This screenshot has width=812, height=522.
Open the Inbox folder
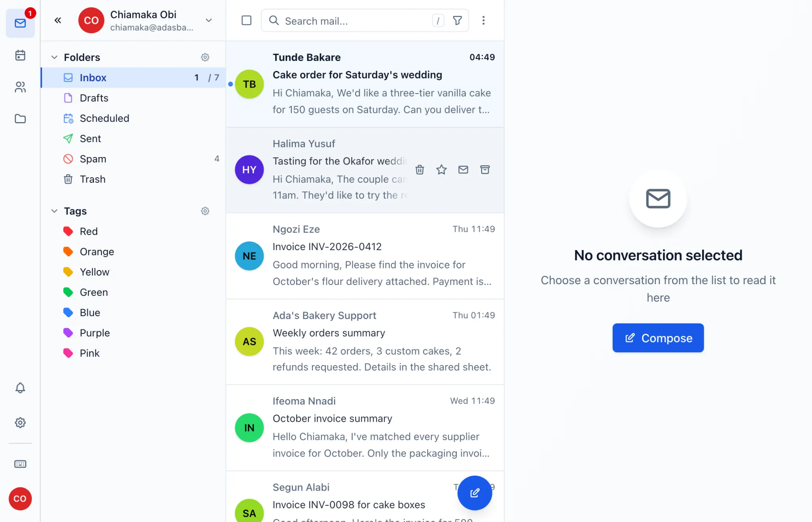[x=134, y=78]
